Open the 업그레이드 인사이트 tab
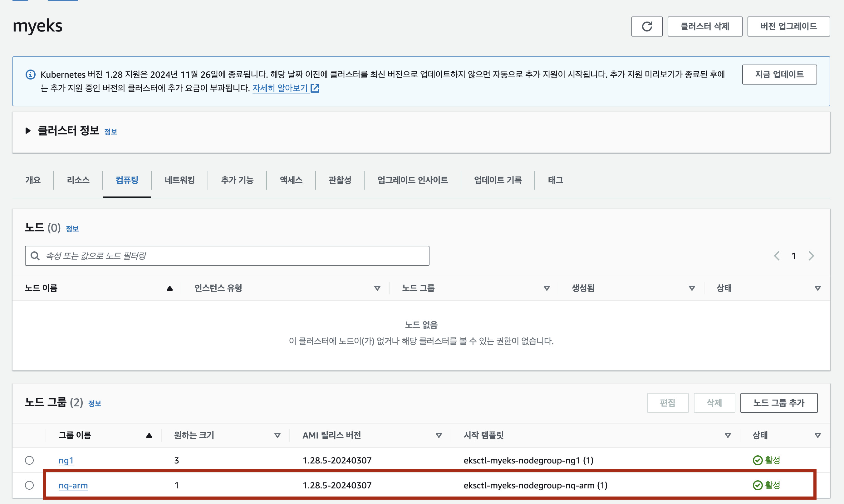 coord(412,180)
